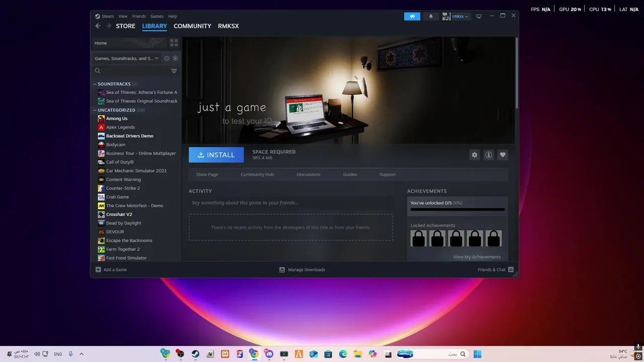
Task: Select the LIBRARY tab
Action: tap(154, 26)
